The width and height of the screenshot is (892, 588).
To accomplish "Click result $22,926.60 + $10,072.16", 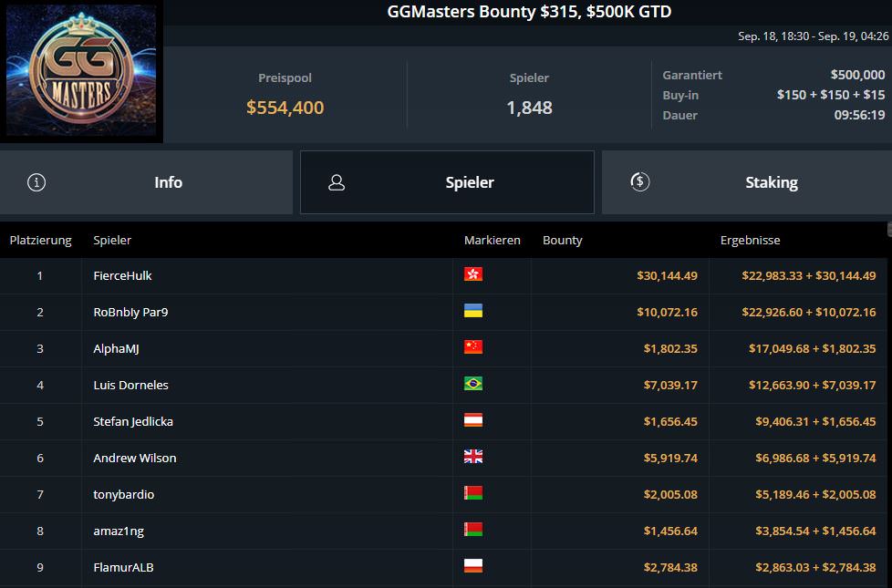I will click(808, 312).
